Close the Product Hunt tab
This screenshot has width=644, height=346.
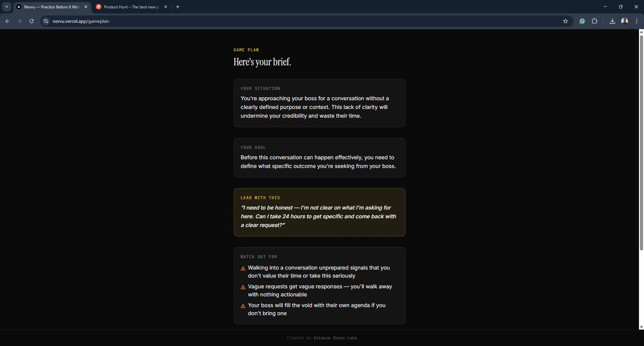166,7
